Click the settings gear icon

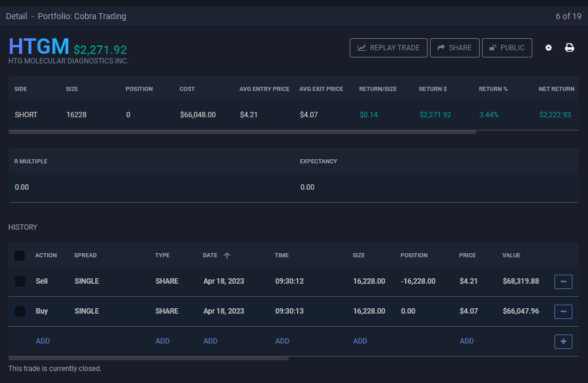(x=548, y=48)
